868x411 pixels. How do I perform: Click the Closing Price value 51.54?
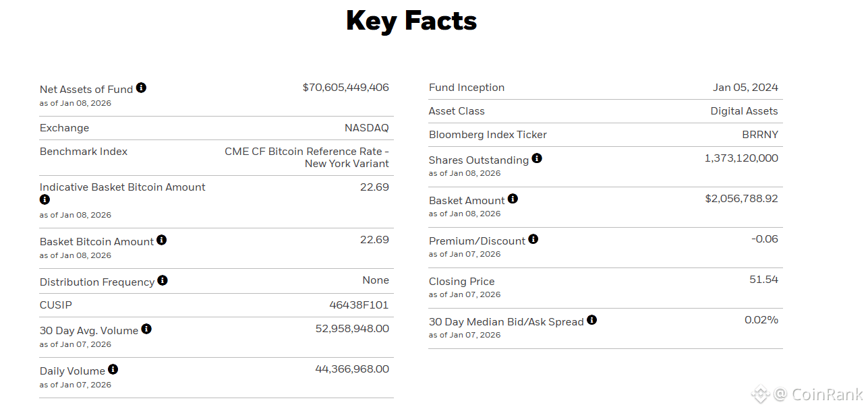coord(763,280)
